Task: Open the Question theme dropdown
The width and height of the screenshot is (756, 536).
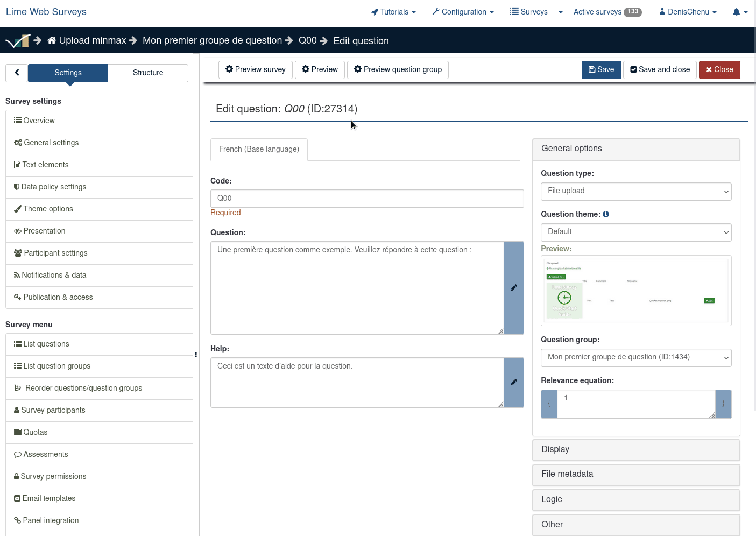Action: (635, 232)
